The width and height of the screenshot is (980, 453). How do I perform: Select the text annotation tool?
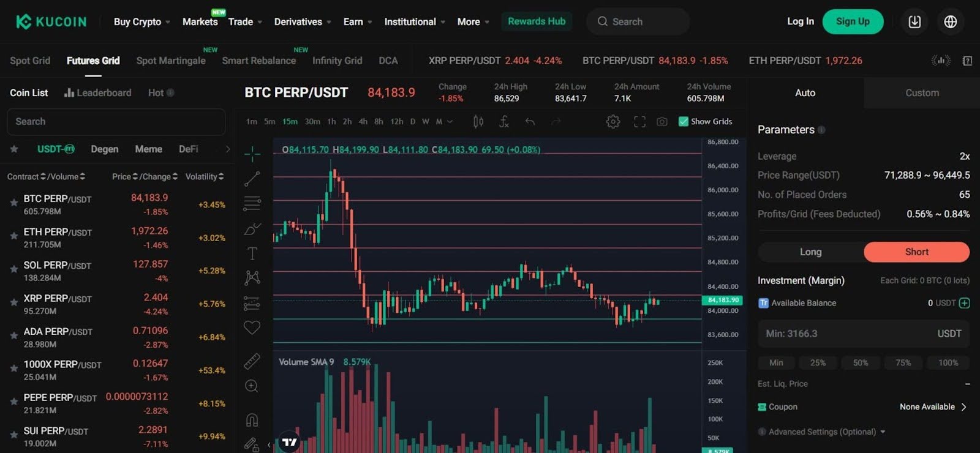pyautogui.click(x=252, y=253)
